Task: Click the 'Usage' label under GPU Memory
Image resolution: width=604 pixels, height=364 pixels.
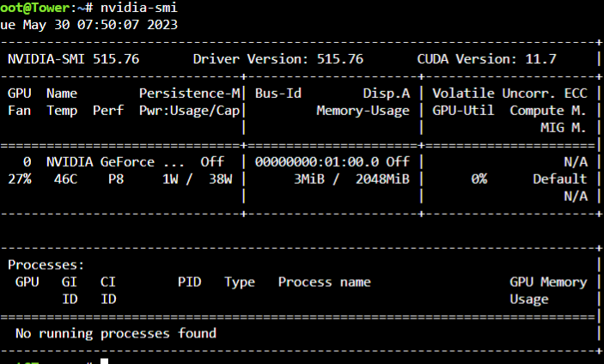Action: coord(529,300)
